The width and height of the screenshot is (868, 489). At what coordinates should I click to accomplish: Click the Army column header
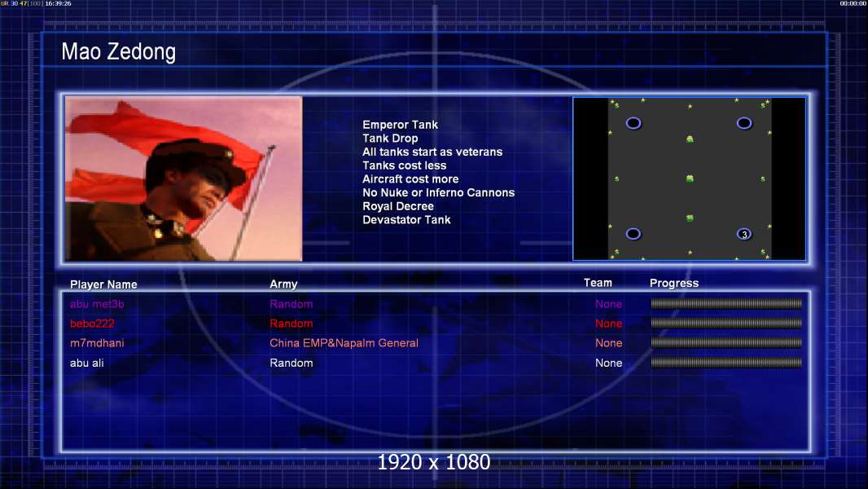[283, 284]
